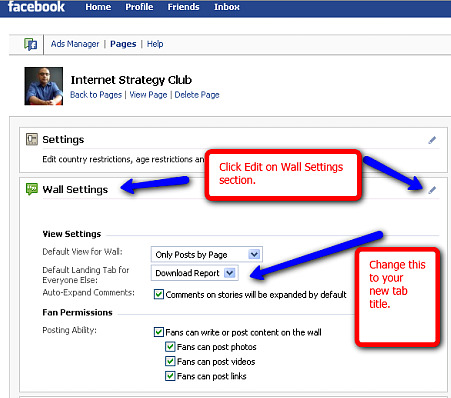451x398 pixels.
Task: Open Profile in the top navigation
Action: (139, 7)
